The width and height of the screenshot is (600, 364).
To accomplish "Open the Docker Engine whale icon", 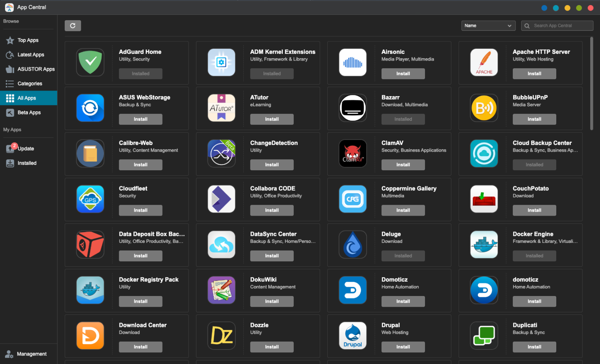I will [x=484, y=244].
